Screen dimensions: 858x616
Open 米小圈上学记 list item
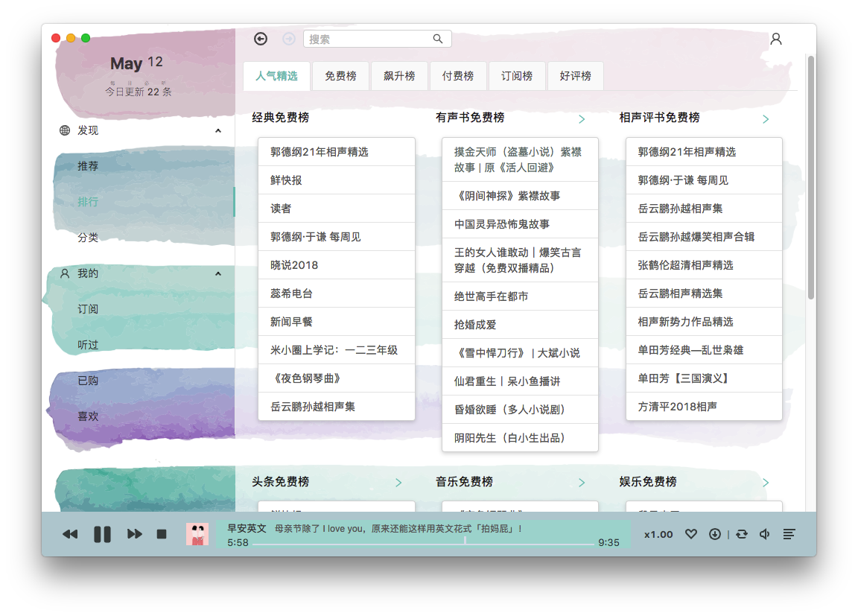click(337, 350)
